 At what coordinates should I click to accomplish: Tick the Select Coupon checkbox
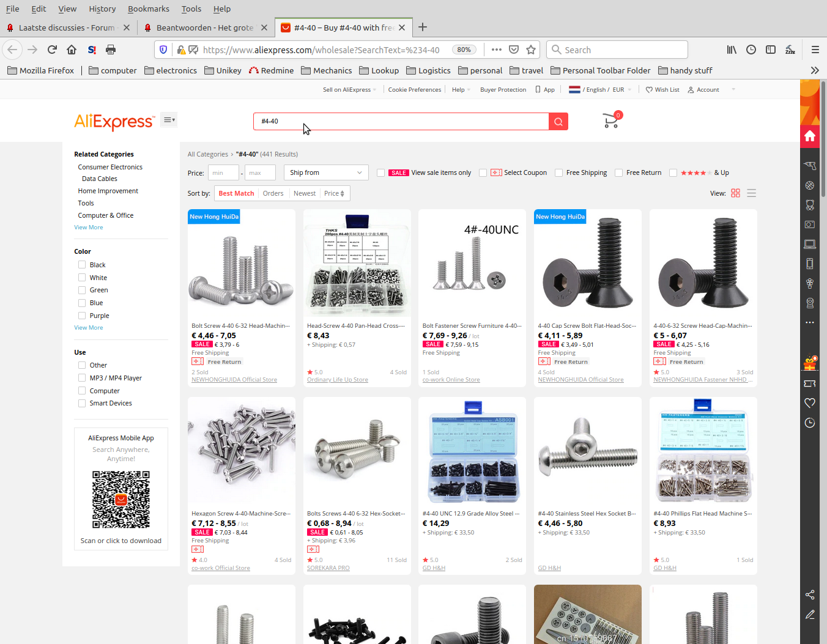[x=483, y=173]
